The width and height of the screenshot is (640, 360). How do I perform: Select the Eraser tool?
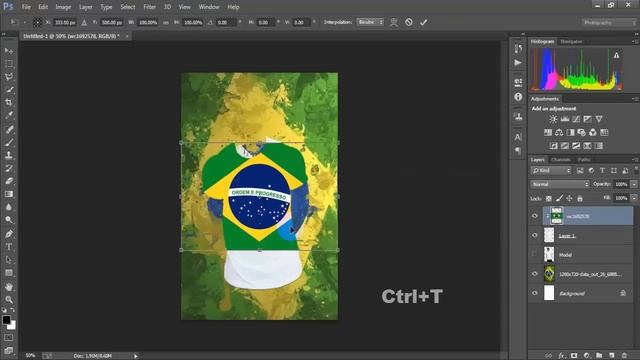point(9,181)
